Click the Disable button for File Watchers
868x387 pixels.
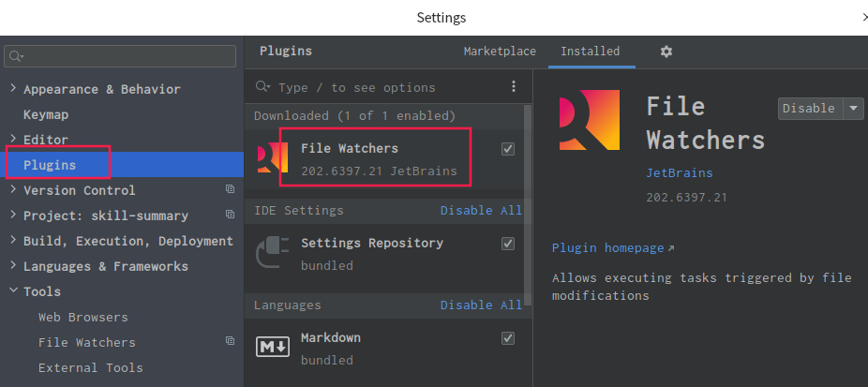coord(810,109)
